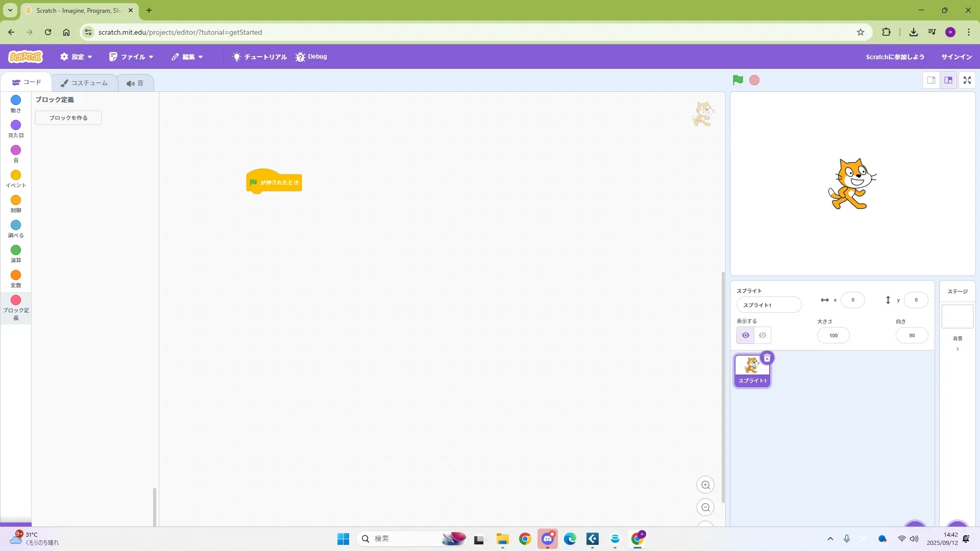Switch to the small stage layout

(x=931, y=80)
